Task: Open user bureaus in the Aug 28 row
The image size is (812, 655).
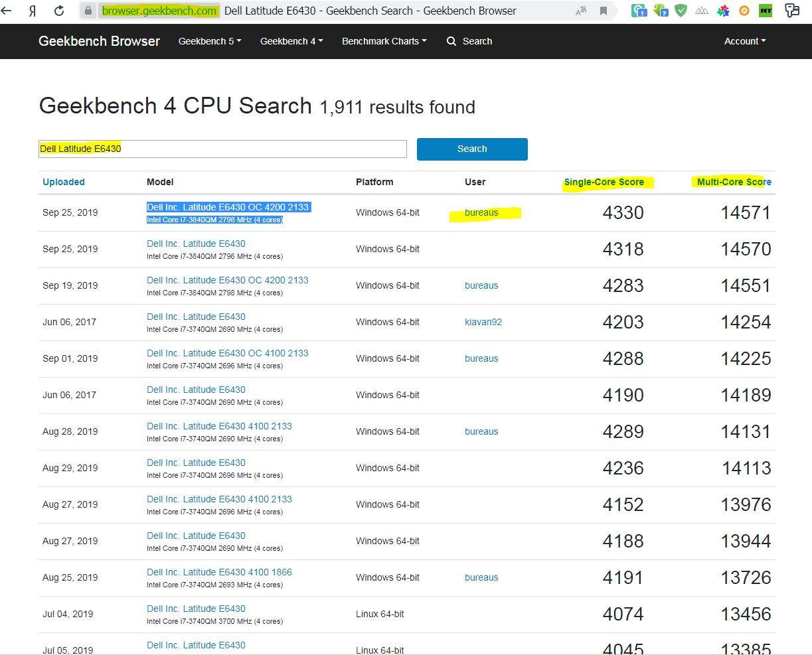Action: pyautogui.click(x=481, y=431)
